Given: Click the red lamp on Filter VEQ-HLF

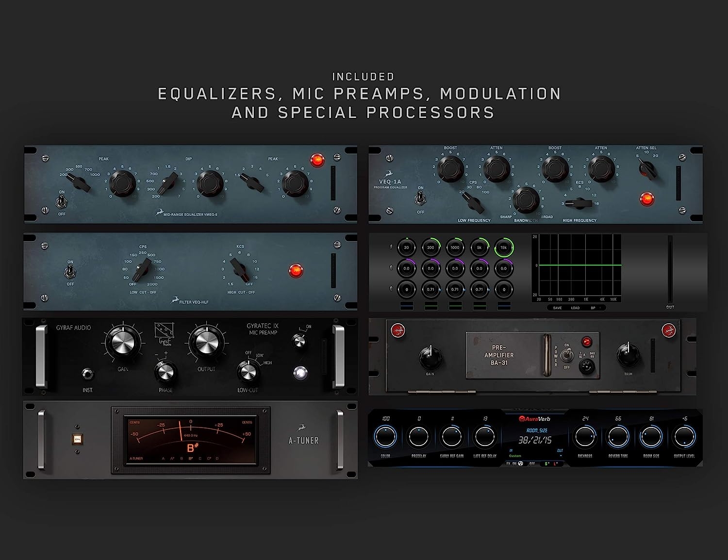Looking at the screenshot, I should [x=296, y=271].
